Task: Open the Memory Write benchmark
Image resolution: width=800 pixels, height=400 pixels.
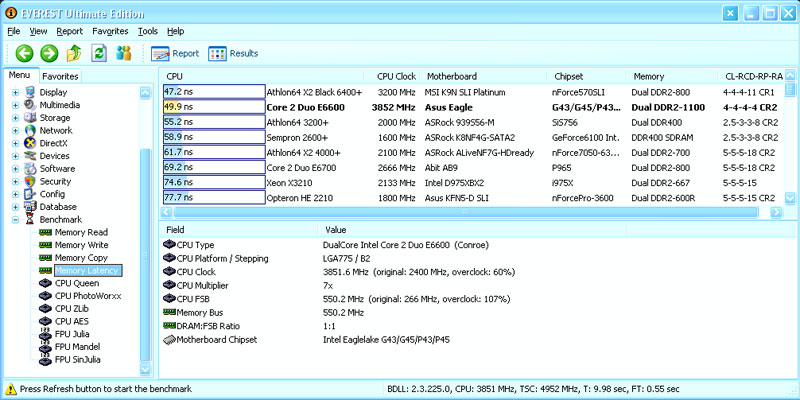Action: 81,245
